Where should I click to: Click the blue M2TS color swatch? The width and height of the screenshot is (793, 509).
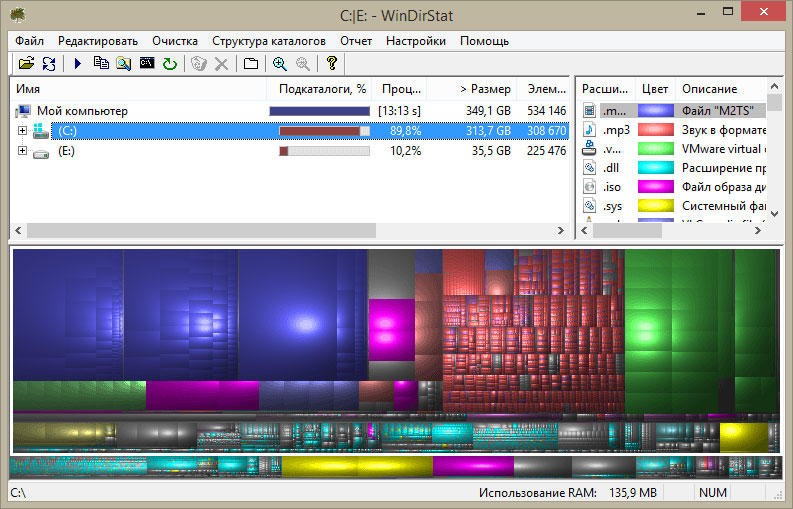(655, 110)
